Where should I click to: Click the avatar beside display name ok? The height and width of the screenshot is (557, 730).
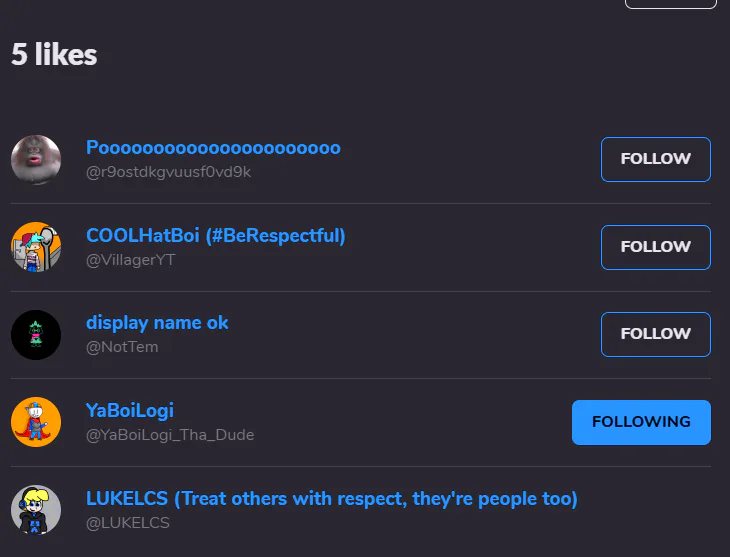tap(36, 335)
